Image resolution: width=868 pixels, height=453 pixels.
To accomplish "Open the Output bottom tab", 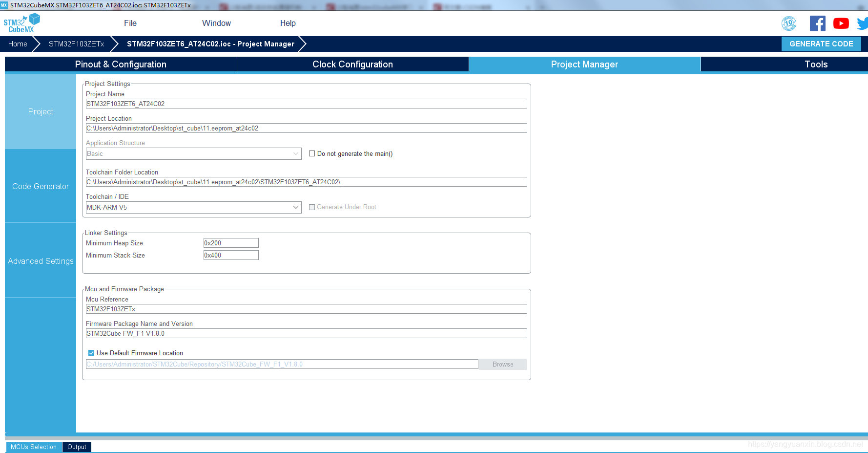I will click(77, 447).
